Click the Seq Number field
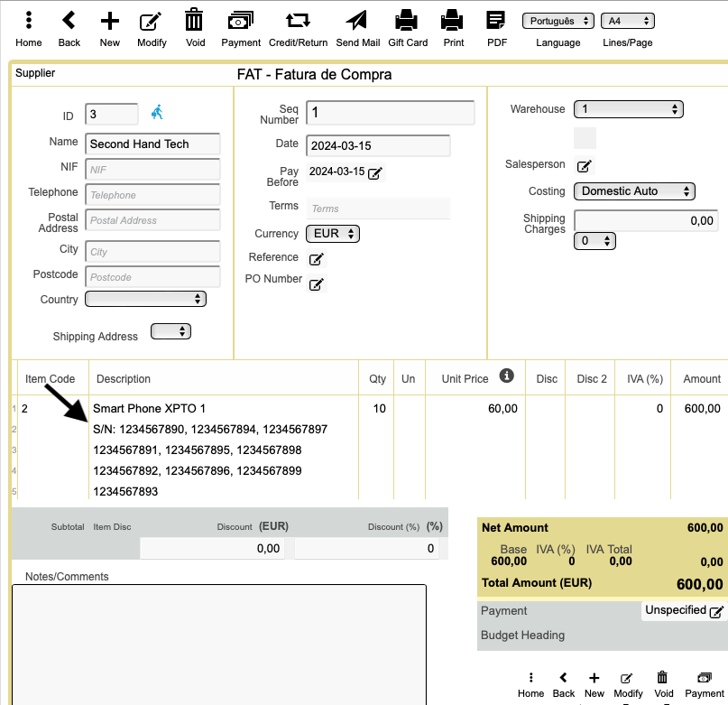This screenshot has width=728, height=705. coord(390,113)
